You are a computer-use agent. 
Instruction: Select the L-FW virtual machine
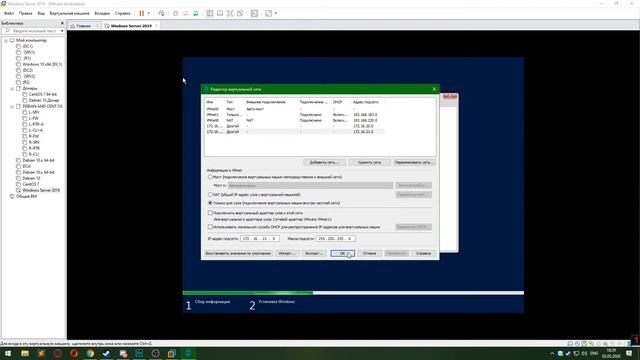[33, 118]
